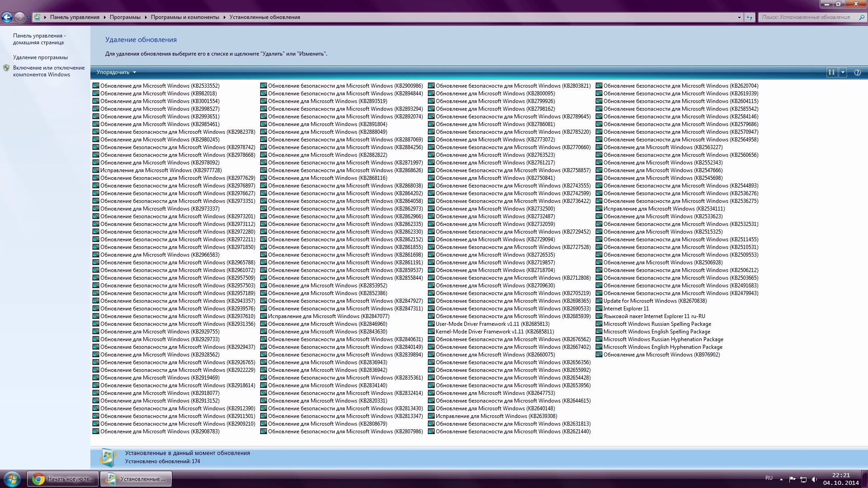
Task: Click the details pane Windows Update icon
Action: (x=108, y=457)
